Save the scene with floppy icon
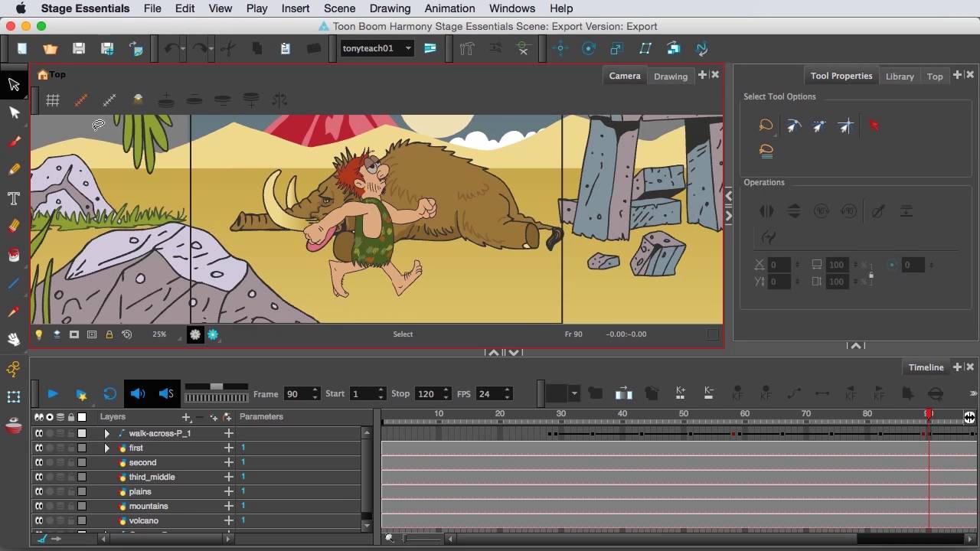 79,49
